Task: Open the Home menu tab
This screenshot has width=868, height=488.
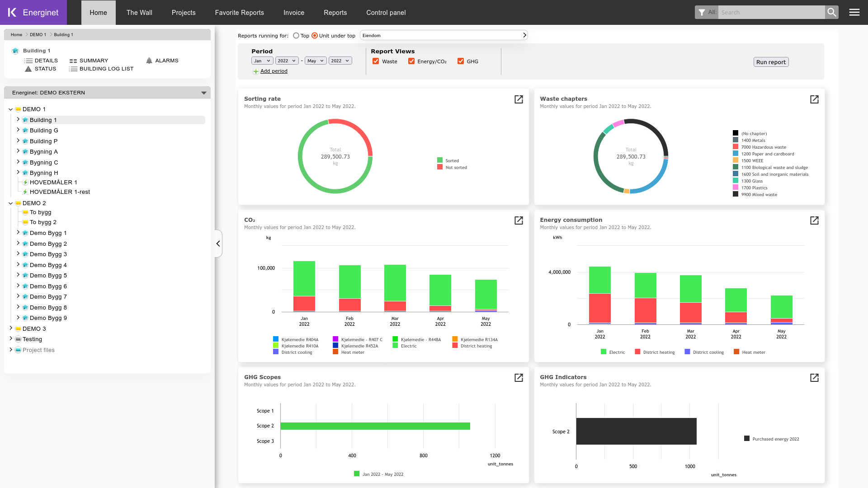Action: tap(98, 13)
